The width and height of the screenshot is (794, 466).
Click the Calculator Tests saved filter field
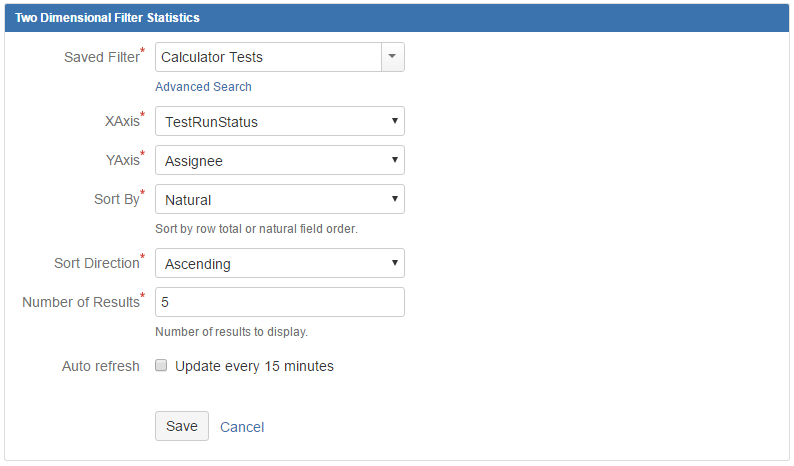tap(268, 57)
